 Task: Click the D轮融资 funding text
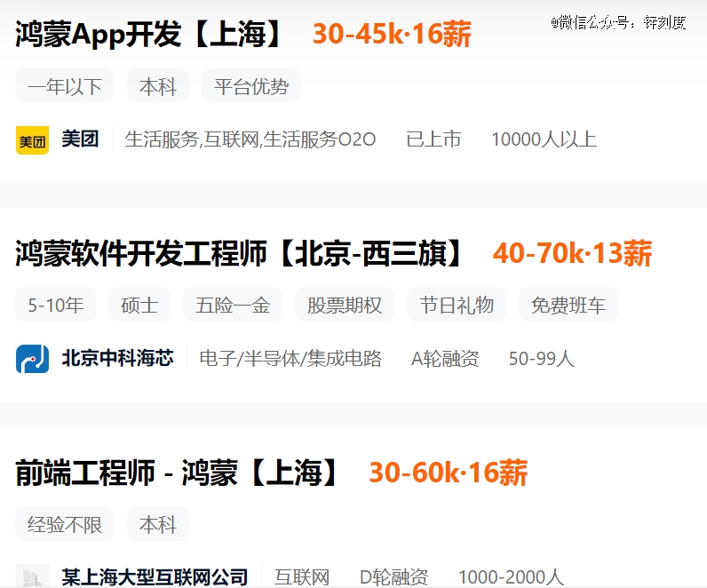(393, 577)
